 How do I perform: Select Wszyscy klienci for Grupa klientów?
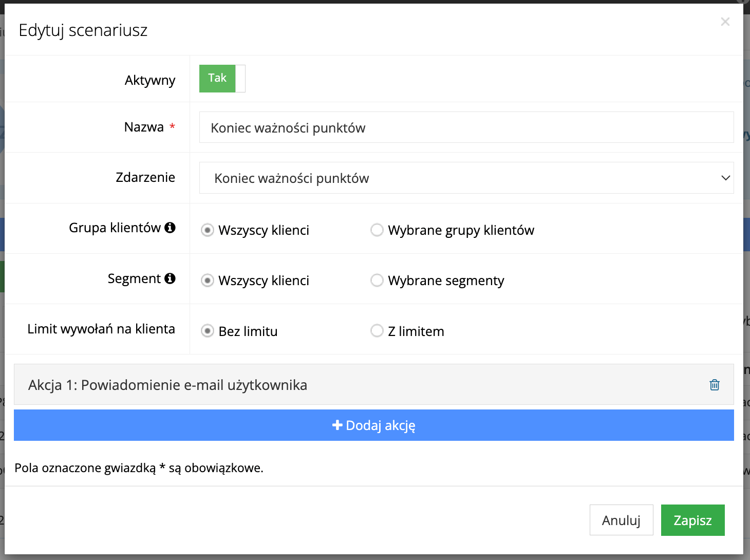(207, 230)
